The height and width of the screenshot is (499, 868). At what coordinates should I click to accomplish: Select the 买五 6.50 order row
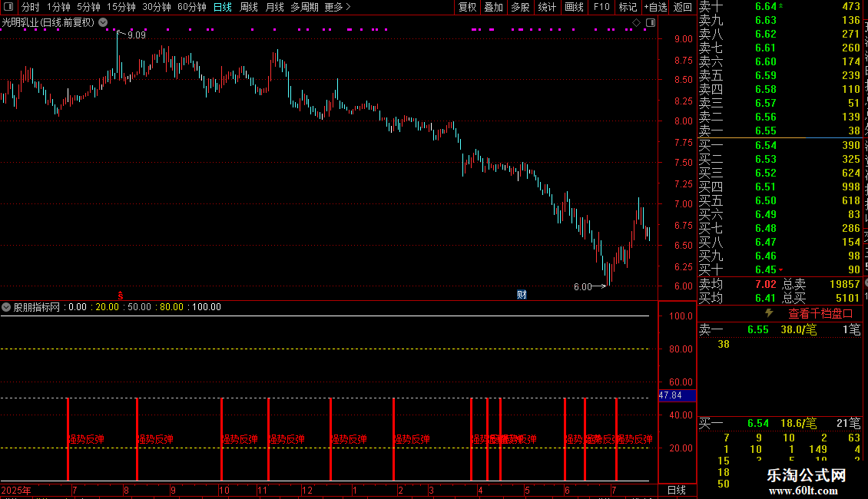[780, 200]
